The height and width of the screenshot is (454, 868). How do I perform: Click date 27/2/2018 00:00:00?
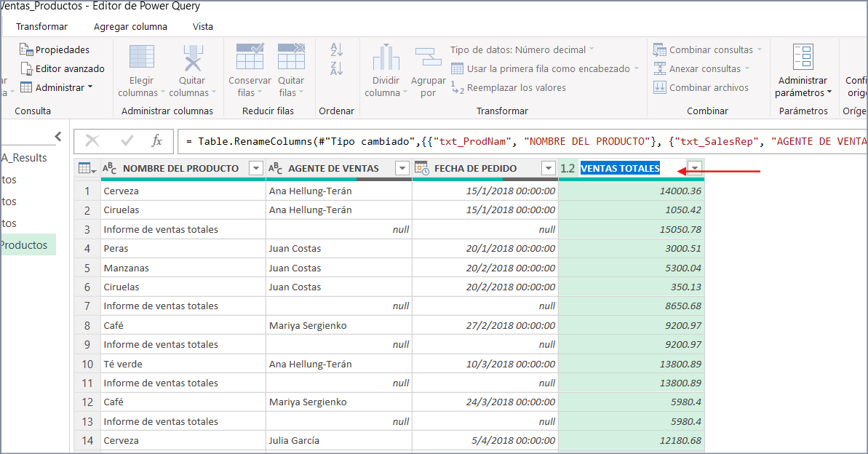pos(485,325)
